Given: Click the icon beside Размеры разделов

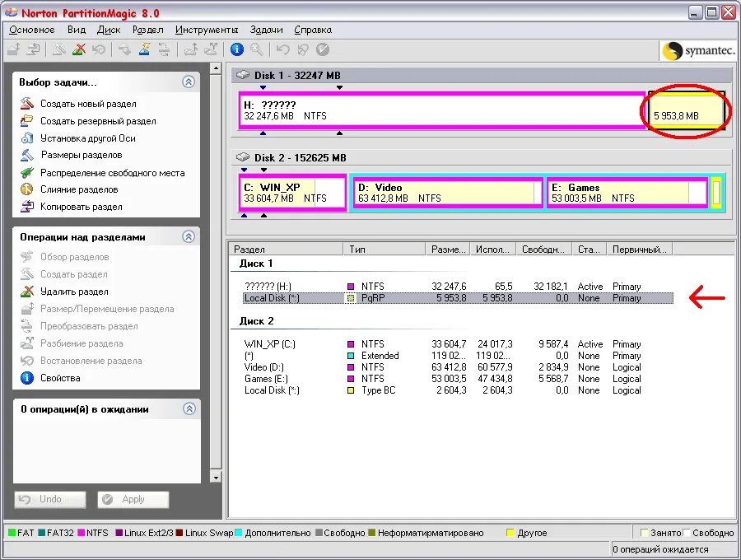Looking at the screenshot, I should pyautogui.click(x=27, y=155).
